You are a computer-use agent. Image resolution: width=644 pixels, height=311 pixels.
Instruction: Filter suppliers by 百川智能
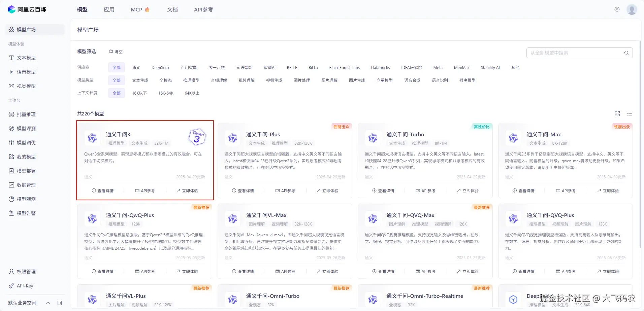click(189, 68)
